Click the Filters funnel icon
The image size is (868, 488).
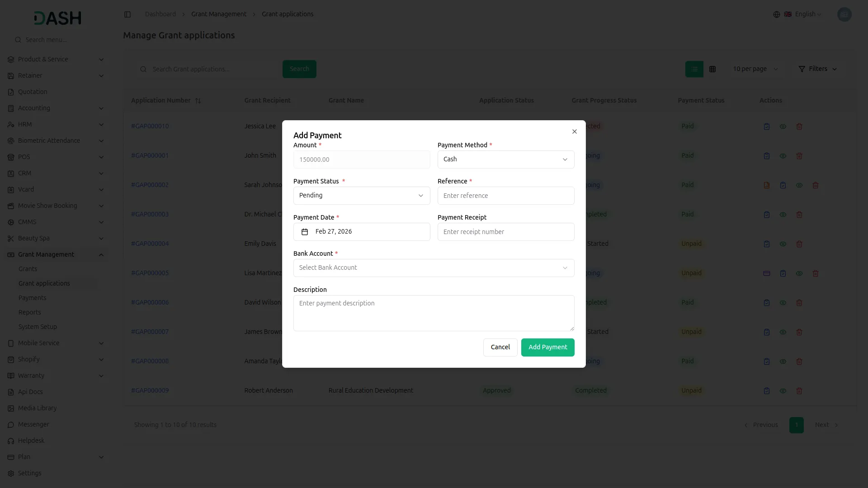802,69
